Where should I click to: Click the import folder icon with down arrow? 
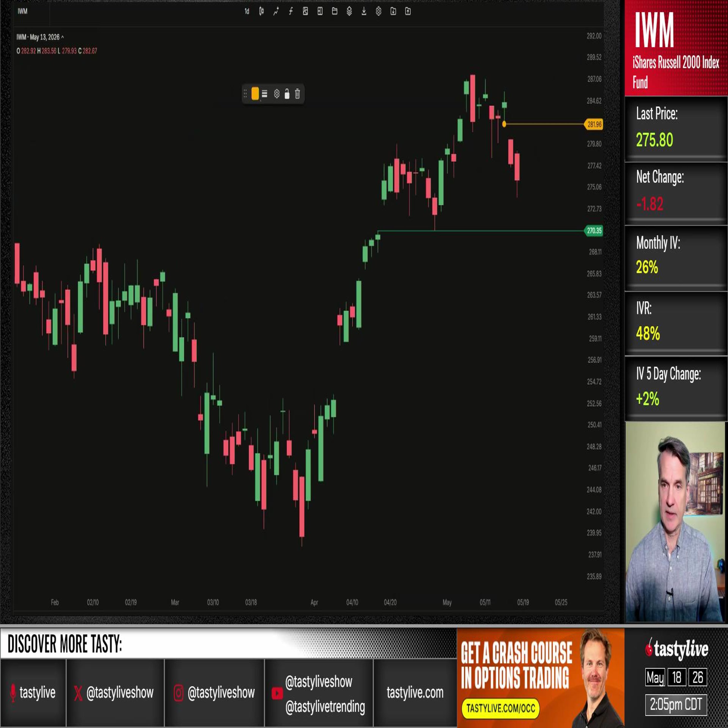tap(393, 11)
